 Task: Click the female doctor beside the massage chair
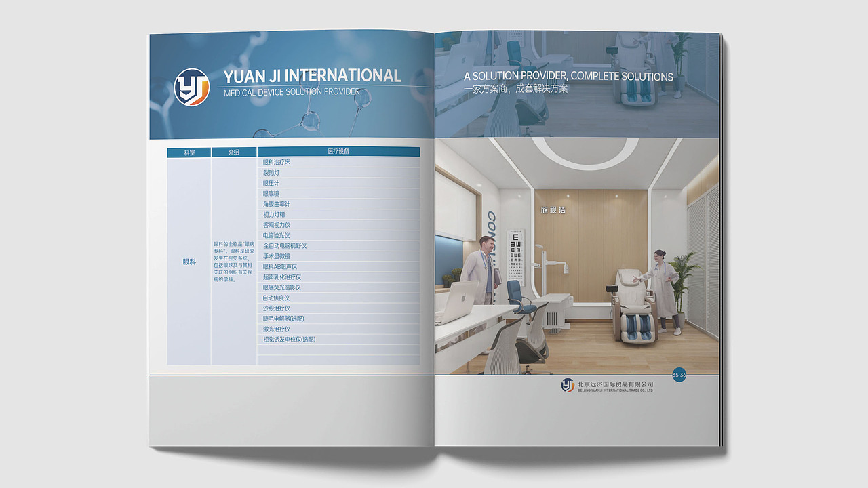tap(663, 291)
